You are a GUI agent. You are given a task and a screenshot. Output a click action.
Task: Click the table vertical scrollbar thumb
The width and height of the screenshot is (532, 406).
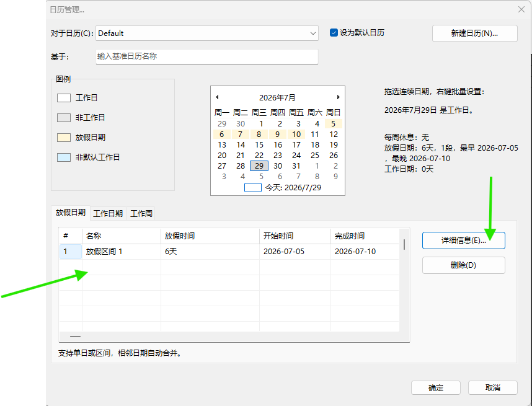pos(404,244)
